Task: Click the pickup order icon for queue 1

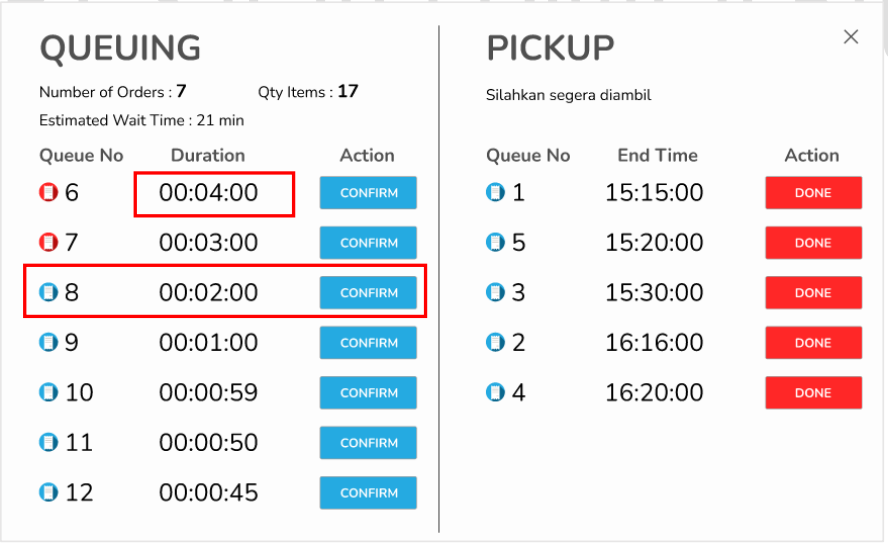Action: click(x=495, y=193)
